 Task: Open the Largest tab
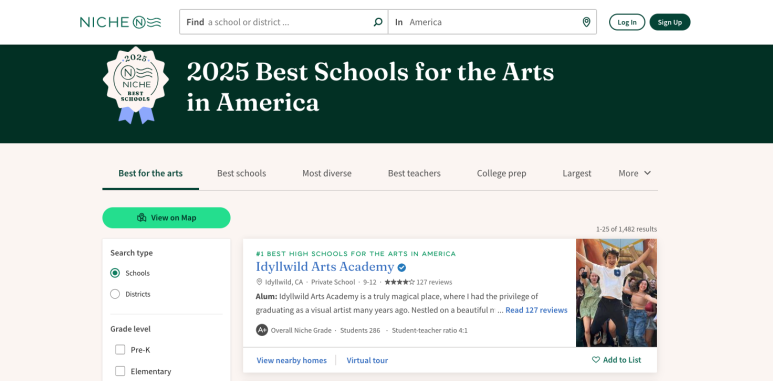577,173
